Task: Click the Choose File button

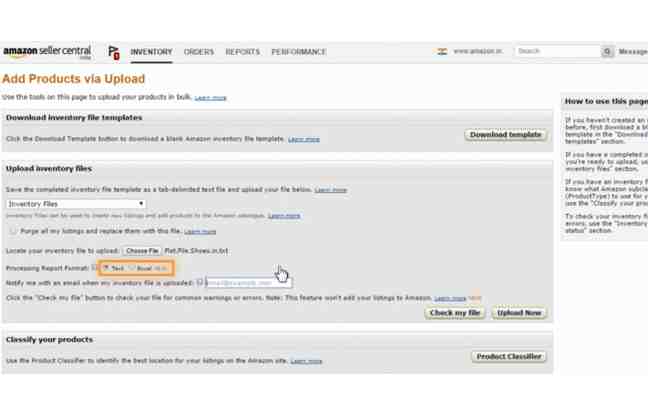Action: 142,251
